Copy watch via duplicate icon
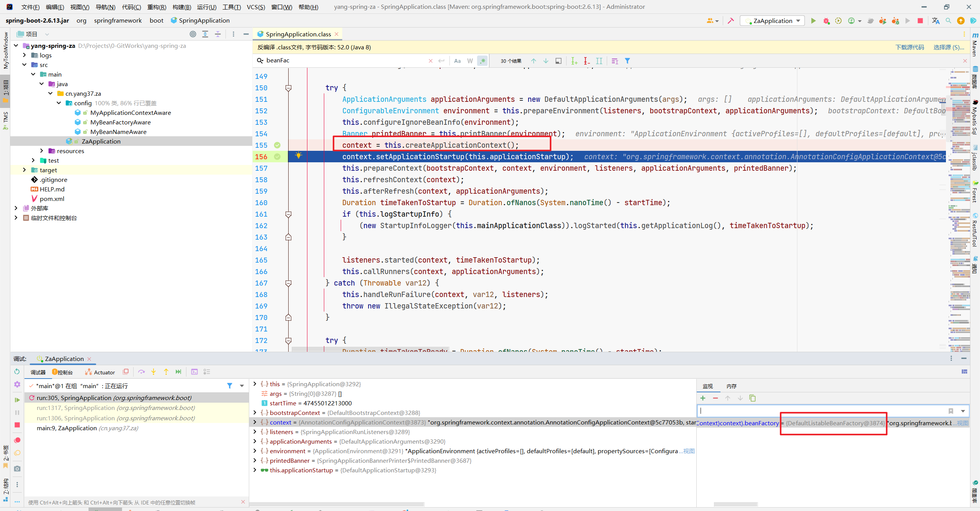 (753, 398)
